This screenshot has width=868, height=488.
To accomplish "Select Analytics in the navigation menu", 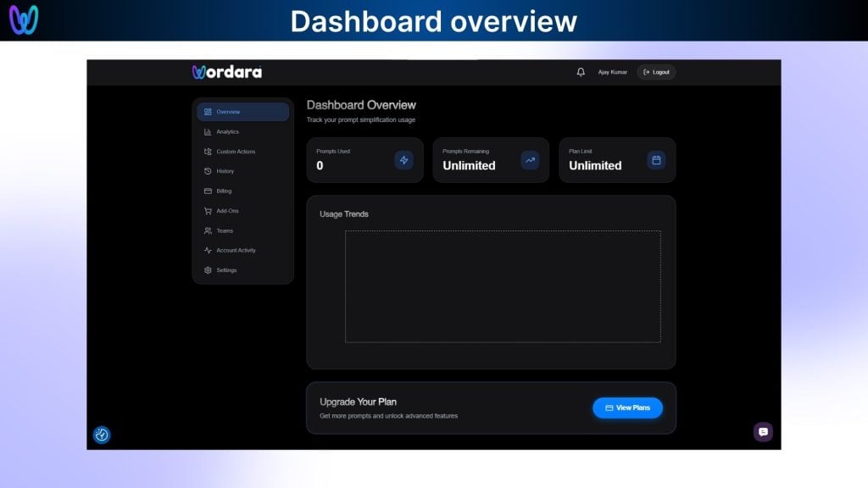I will click(x=227, y=131).
